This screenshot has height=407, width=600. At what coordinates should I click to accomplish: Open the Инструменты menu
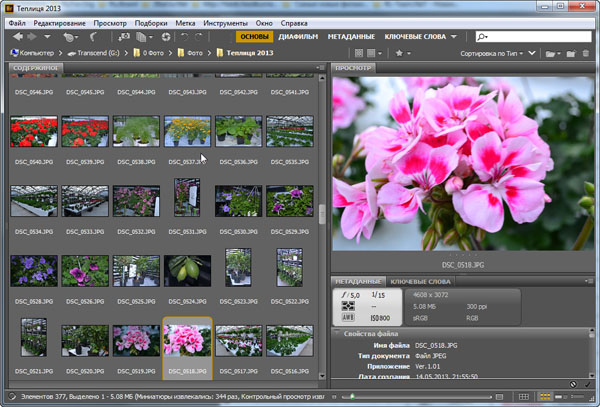click(x=225, y=23)
